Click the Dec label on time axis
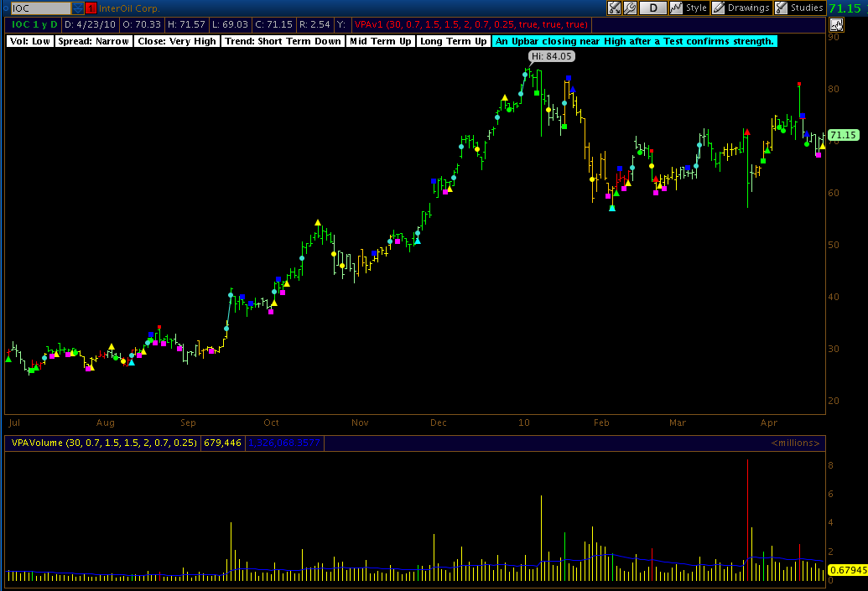The image size is (868, 591). (439, 423)
